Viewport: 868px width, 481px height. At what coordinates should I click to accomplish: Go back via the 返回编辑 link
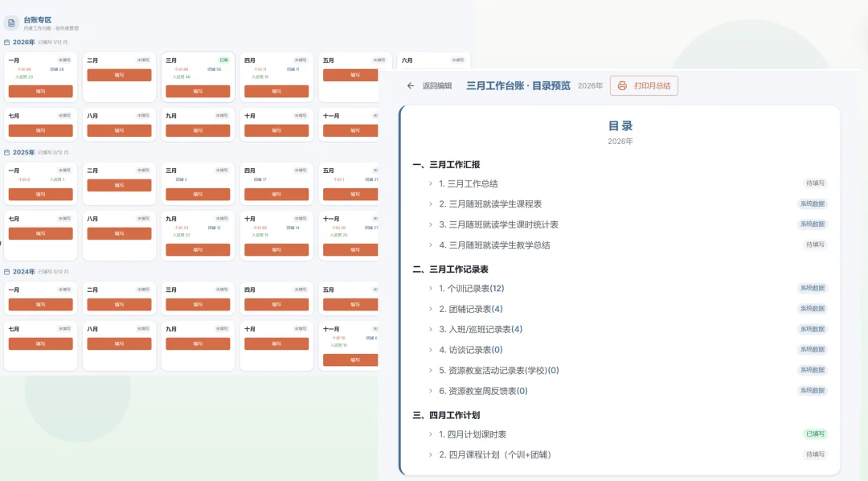click(436, 85)
